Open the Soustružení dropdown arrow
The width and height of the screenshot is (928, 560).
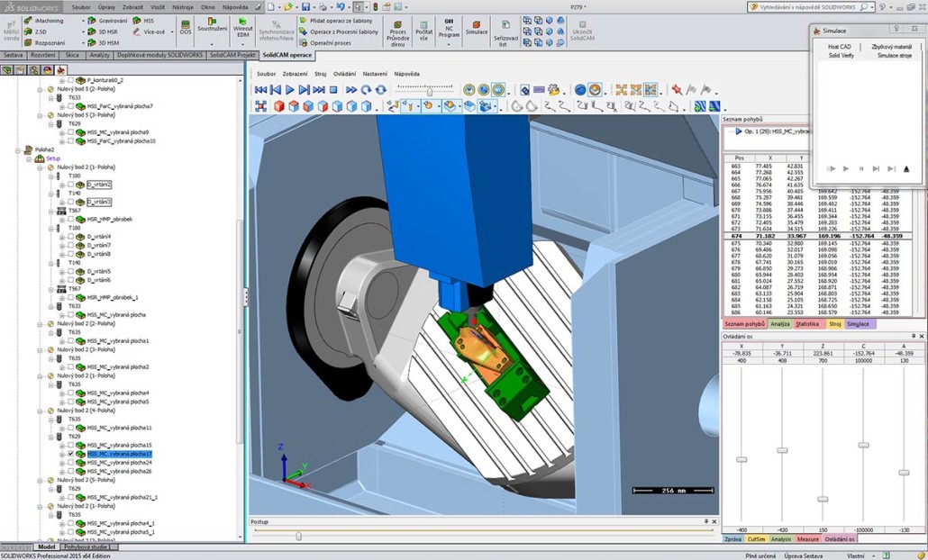coord(212,44)
